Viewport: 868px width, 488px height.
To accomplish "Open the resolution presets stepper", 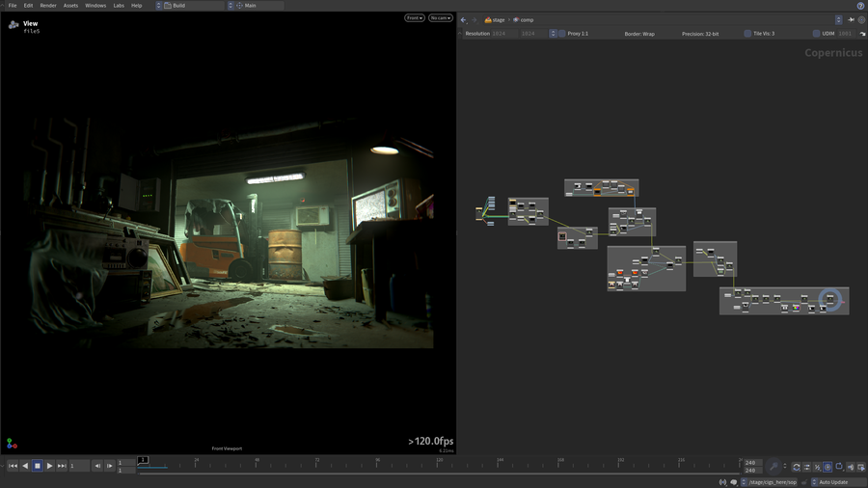I will pyautogui.click(x=553, y=34).
